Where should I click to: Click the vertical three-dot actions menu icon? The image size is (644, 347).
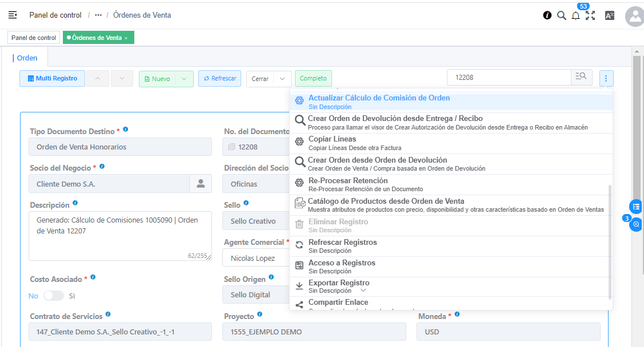pos(606,78)
